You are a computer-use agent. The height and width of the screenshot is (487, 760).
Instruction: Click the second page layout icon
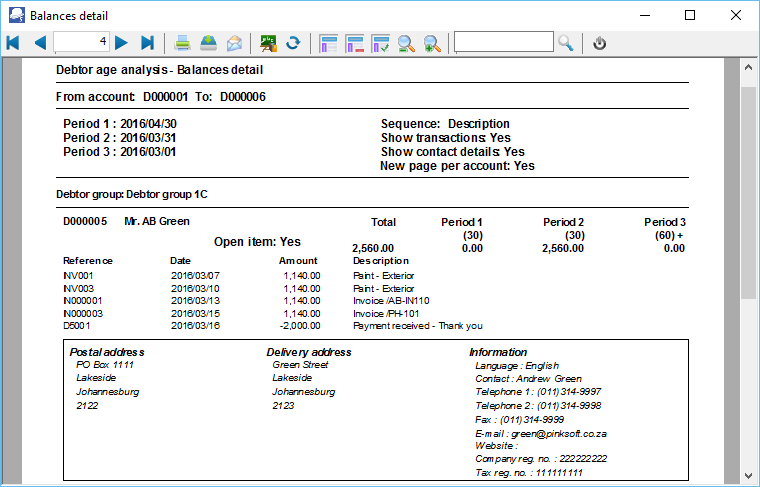(354, 42)
